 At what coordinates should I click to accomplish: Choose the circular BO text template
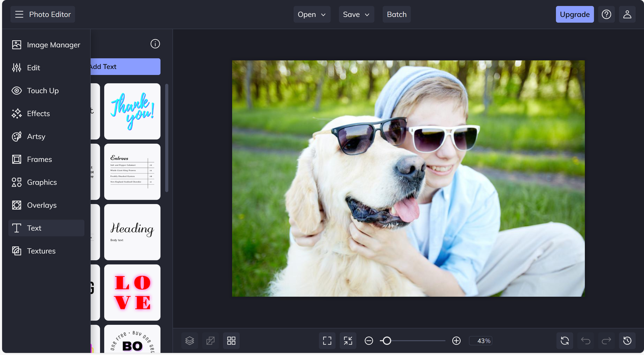[x=132, y=339]
